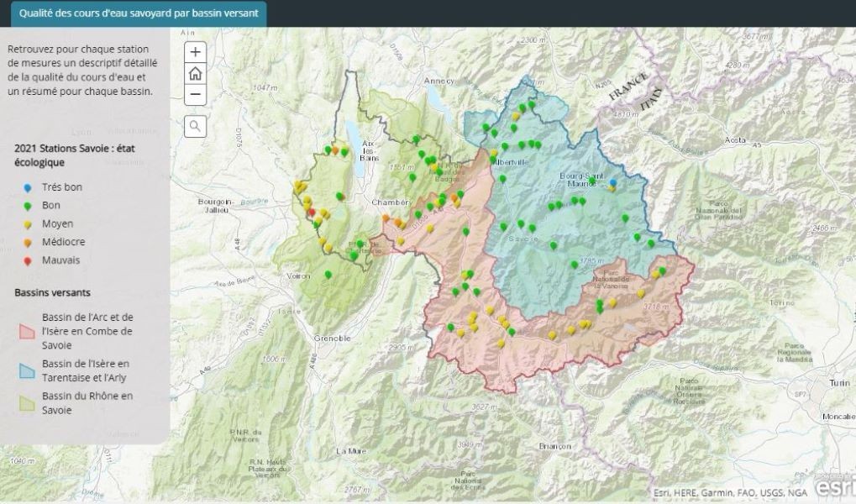Click the Annecy label on the map

point(439,81)
